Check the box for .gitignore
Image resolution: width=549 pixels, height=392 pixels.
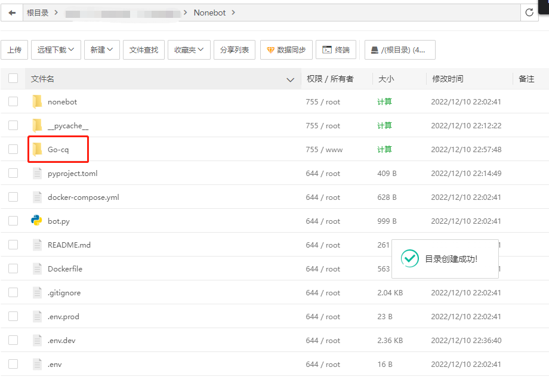pos(13,292)
